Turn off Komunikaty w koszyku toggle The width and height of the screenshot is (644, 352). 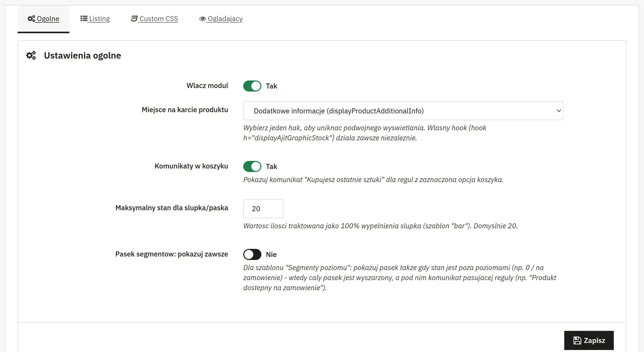[x=252, y=166]
